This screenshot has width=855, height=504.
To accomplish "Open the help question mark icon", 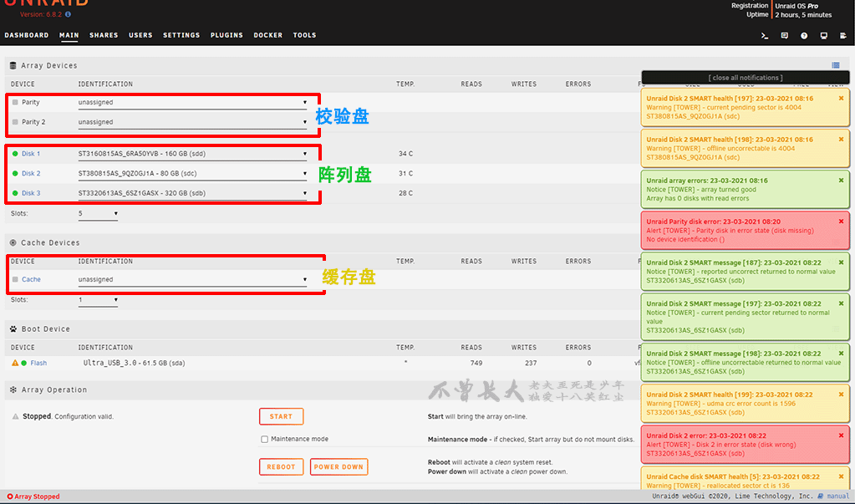I will pyautogui.click(x=804, y=35).
